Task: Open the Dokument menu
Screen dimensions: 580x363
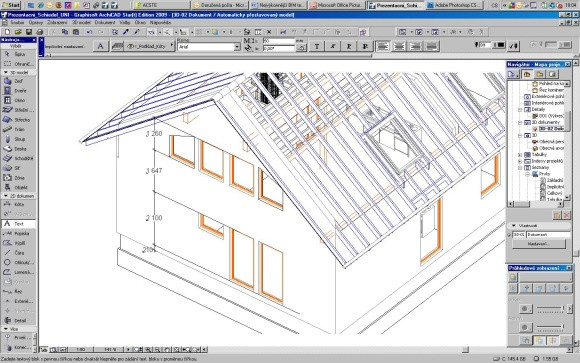Action: (105, 23)
